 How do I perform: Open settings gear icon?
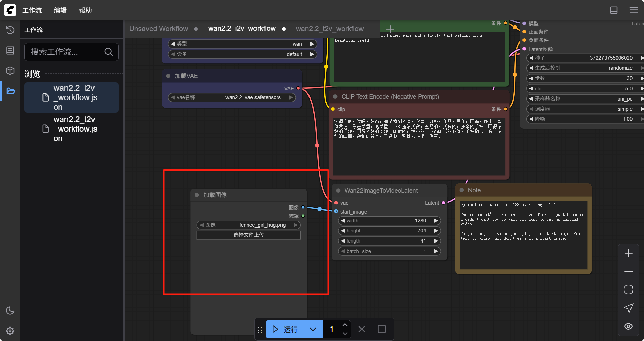(10, 331)
